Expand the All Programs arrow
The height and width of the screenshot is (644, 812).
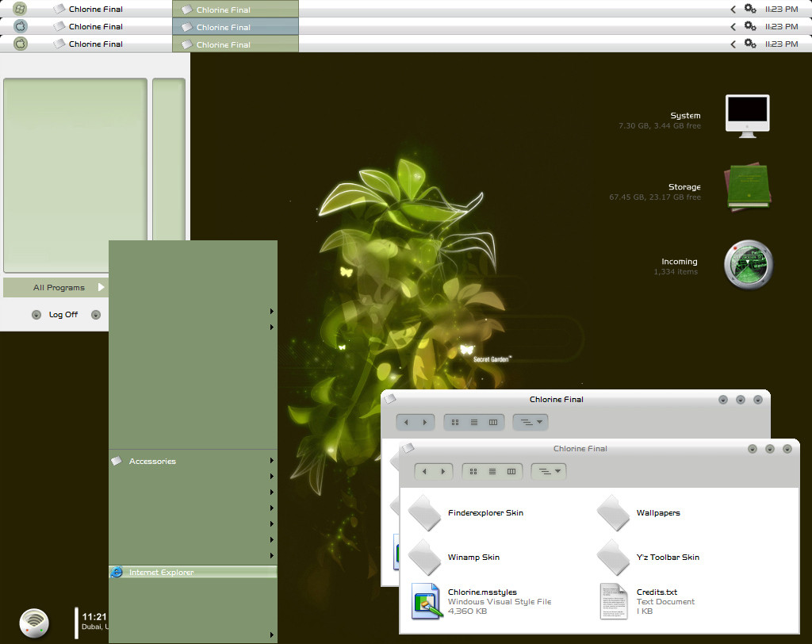point(101,287)
